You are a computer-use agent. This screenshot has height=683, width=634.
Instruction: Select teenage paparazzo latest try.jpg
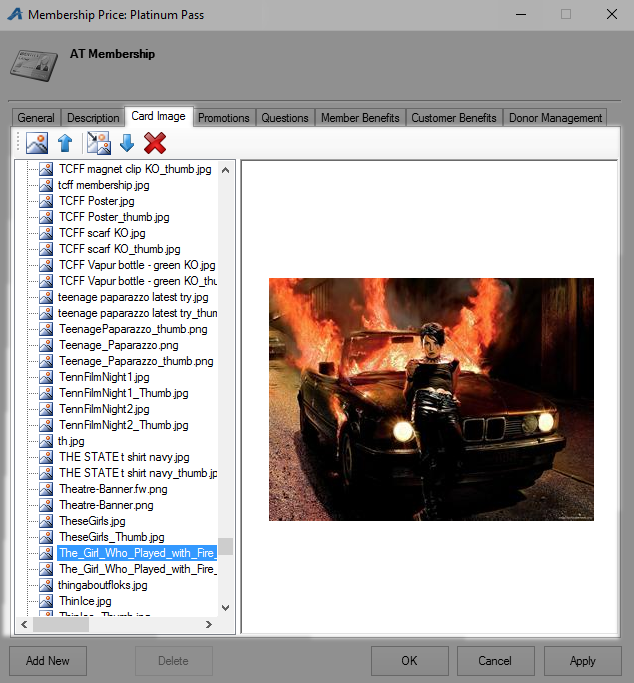pyautogui.click(x=133, y=297)
